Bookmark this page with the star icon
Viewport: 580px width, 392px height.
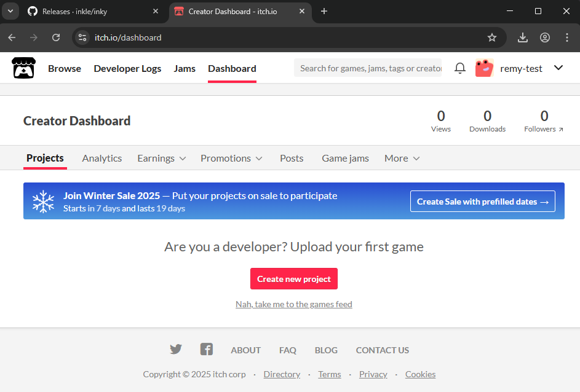click(492, 37)
